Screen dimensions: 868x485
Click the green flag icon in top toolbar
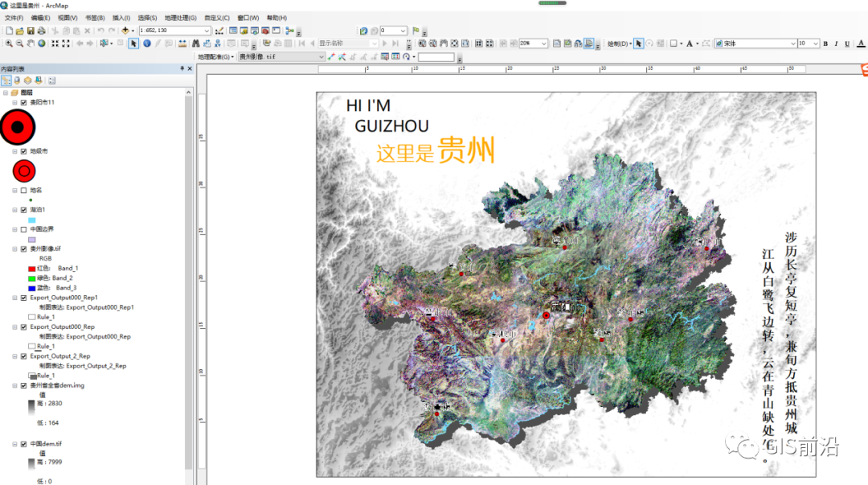[x=416, y=31]
